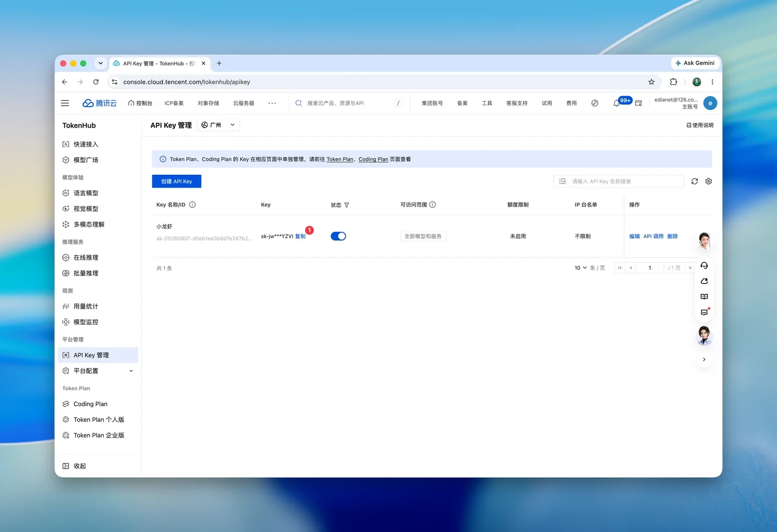Click the filter icon next to 状态
The width and height of the screenshot is (777, 532).
point(347,205)
